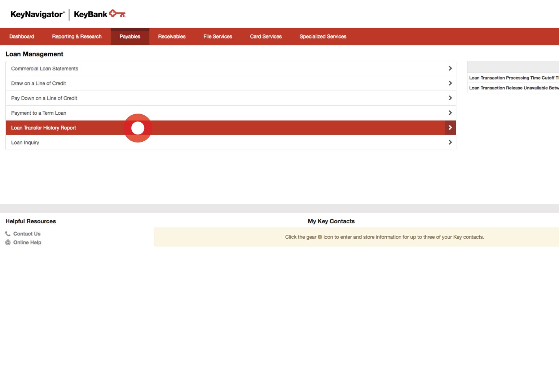This screenshot has width=559, height=392.
Task: Click the KeyBank key logo
Action: tap(117, 14)
